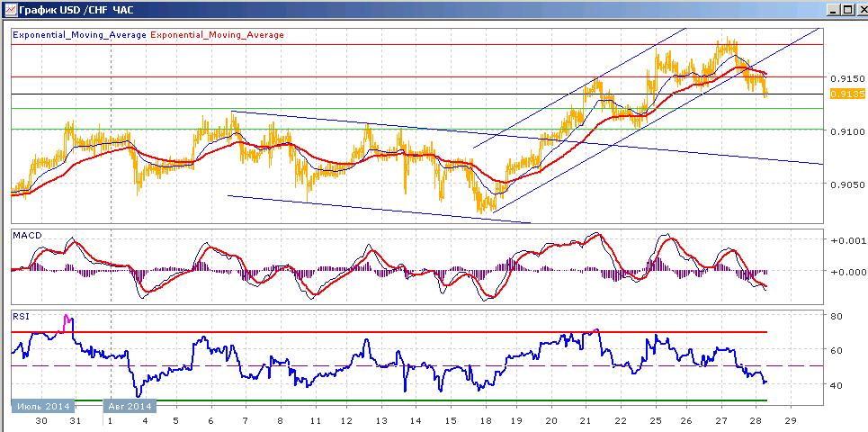
Task: Click date label 31 on time axis
Action: click(x=76, y=421)
